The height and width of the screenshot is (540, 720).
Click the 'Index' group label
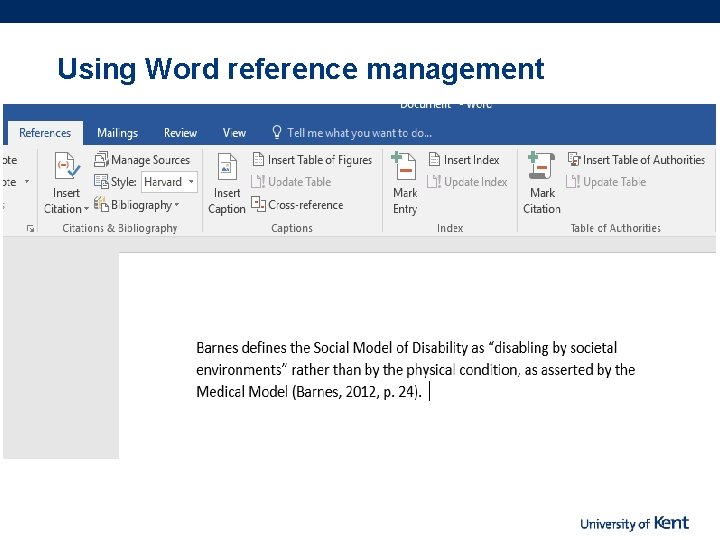450,228
